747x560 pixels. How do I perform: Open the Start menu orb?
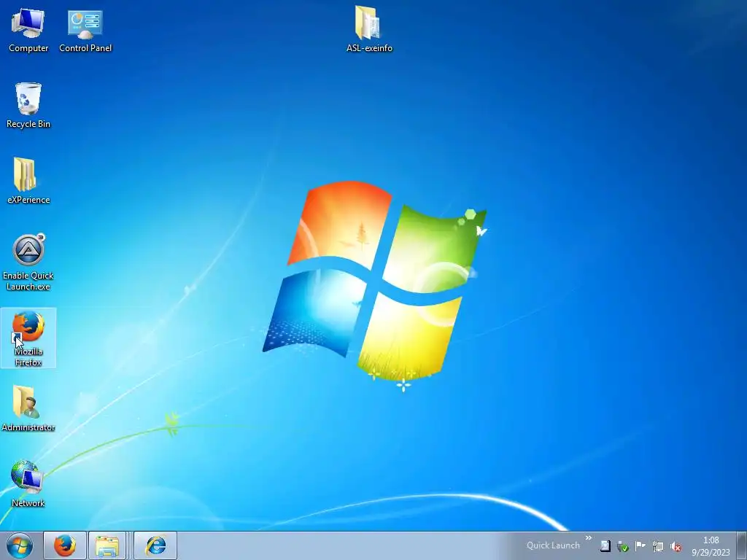pos(20,545)
